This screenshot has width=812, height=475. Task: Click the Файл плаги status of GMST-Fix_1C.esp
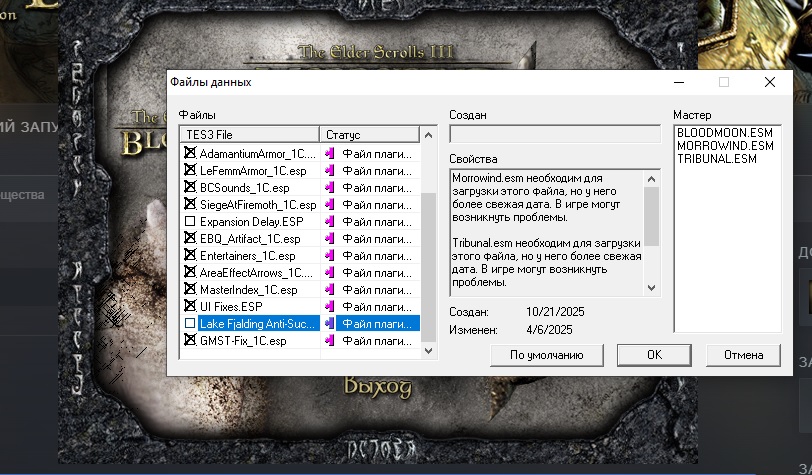point(377,341)
